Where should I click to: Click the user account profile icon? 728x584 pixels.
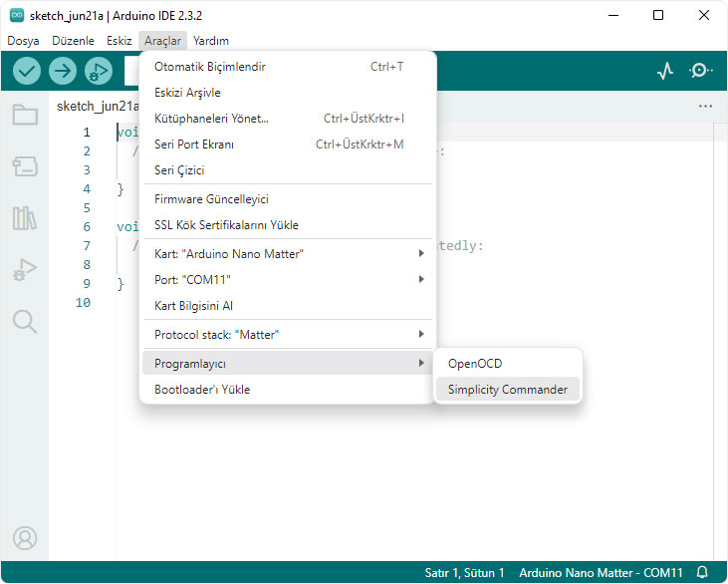click(25, 537)
